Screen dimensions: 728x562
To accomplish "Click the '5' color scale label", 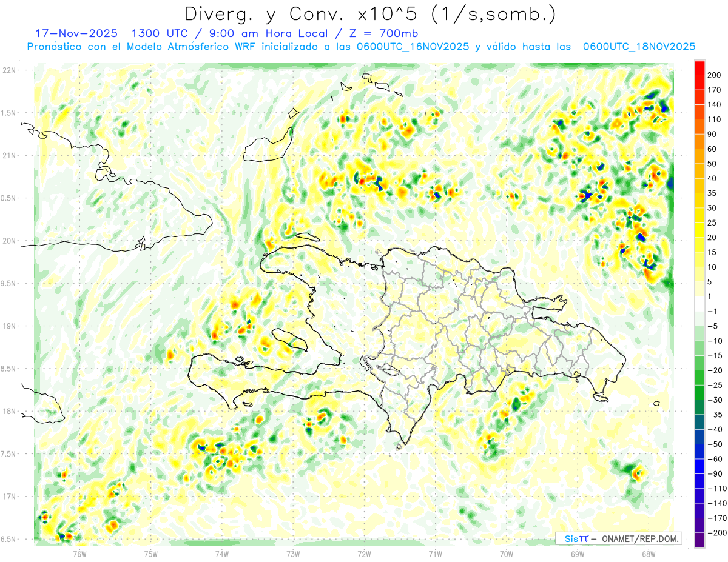I will (x=709, y=282).
